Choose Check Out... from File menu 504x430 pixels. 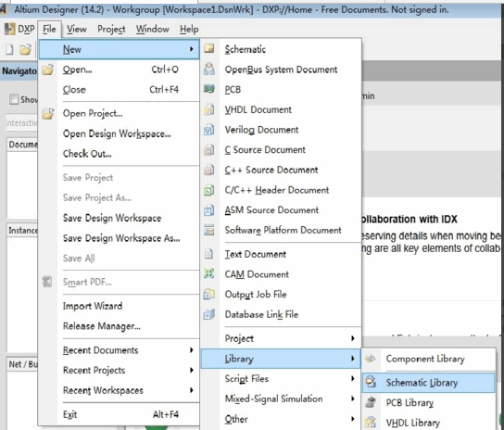119,154
